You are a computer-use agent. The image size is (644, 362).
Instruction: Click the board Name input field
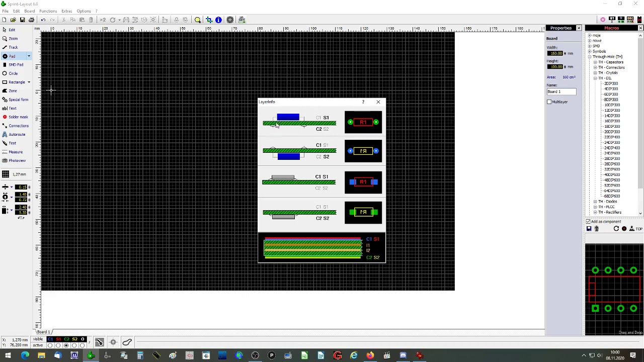(x=561, y=92)
